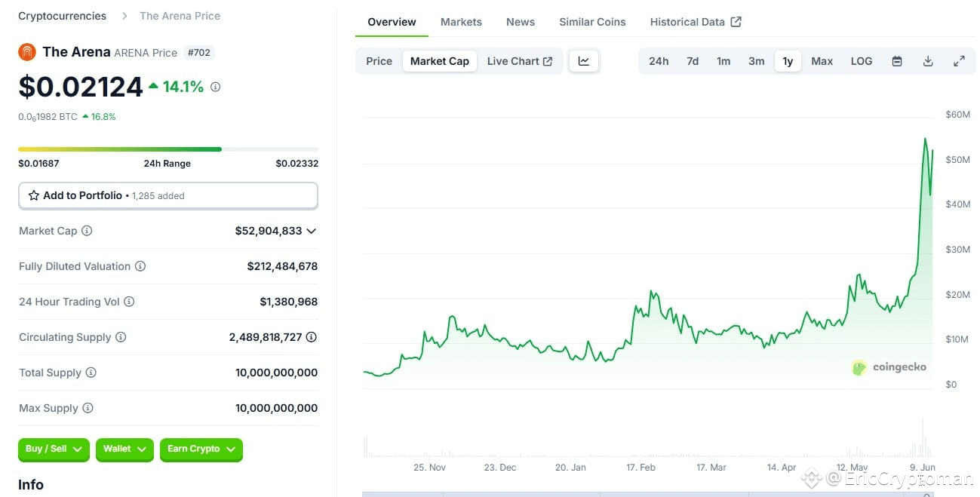Select Max time range
Screen dimensions: 980x497
coord(822,61)
